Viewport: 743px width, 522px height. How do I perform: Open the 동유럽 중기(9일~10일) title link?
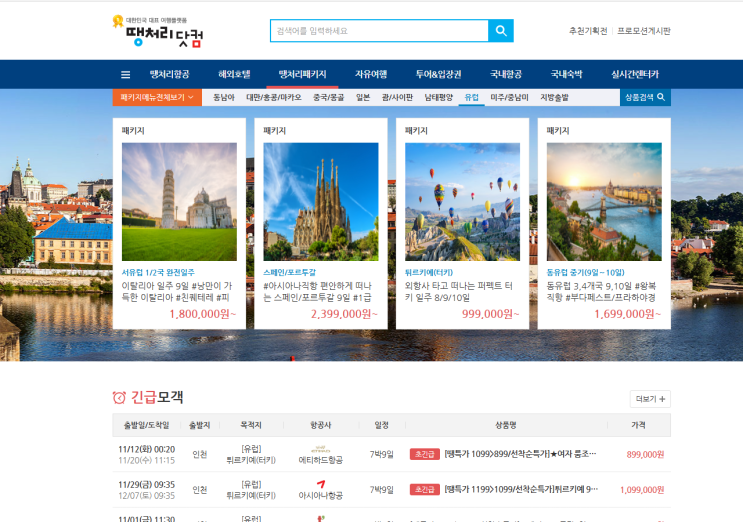click(586, 272)
